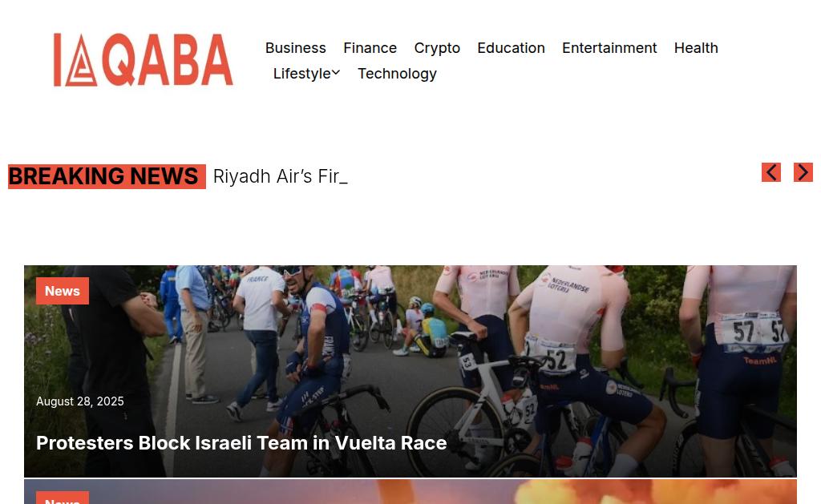Show previous breaking news headline
Image resolution: width=821 pixels, height=504 pixels.
pyautogui.click(x=770, y=172)
